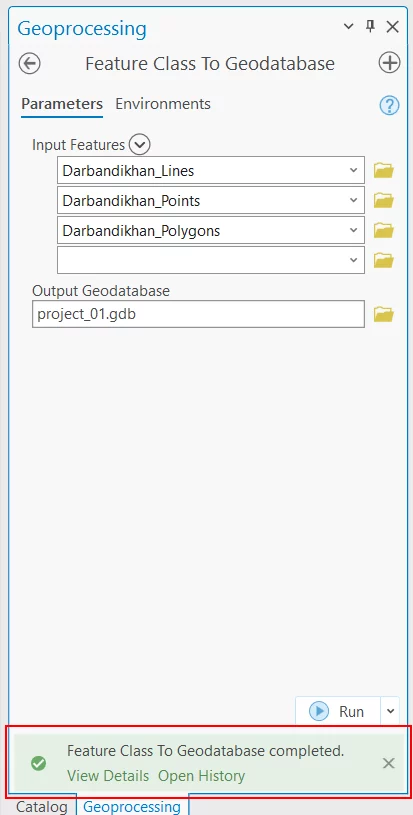Run the Feature Class To Geodatabase tool
This screenshot has height=815, width=413.
coord(338,711)
